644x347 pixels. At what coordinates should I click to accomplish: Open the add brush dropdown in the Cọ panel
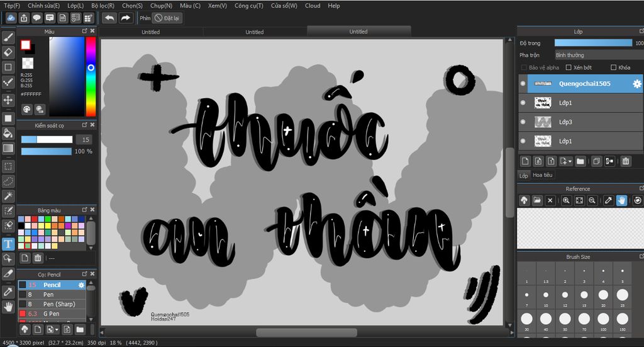(x=57, y=329)
